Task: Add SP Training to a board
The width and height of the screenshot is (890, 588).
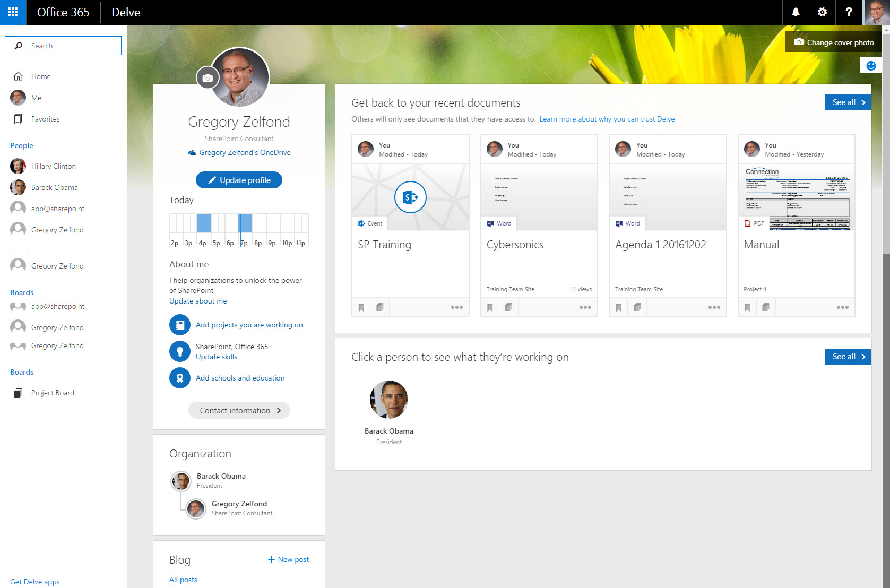Action: pos(380,307)
